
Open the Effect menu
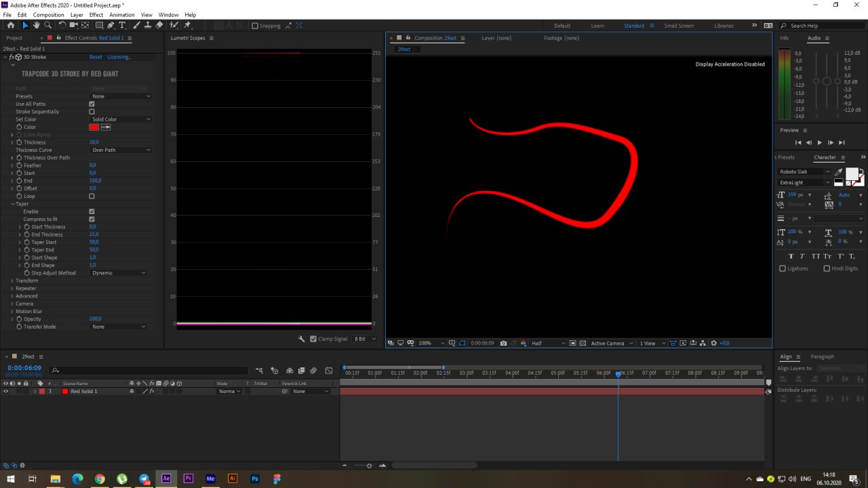pyautogui.click(x=96, y=15)
